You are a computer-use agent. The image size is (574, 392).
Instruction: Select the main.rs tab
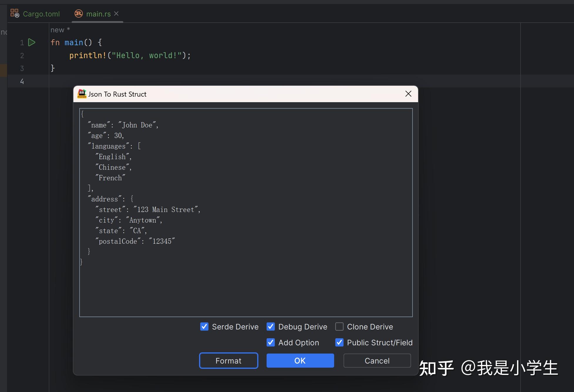tap(98, 14)
